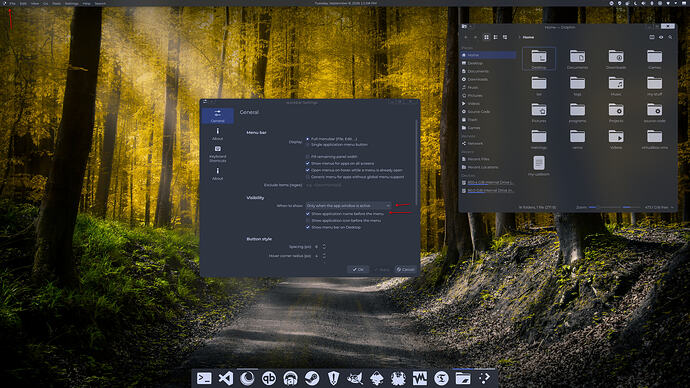Open the View menu in top bar
This screenshot has width=690, height=388.
pyautogui.click(x=35, y=3)
